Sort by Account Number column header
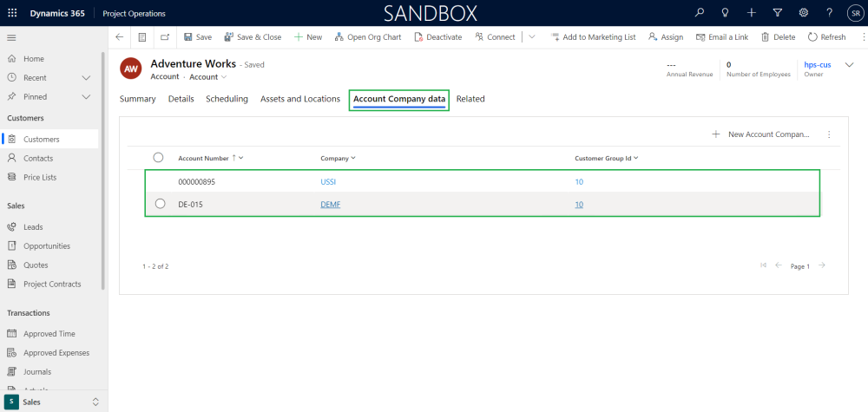Image resolution: width=868 pixels, height=412 pixels. [210, 158]
